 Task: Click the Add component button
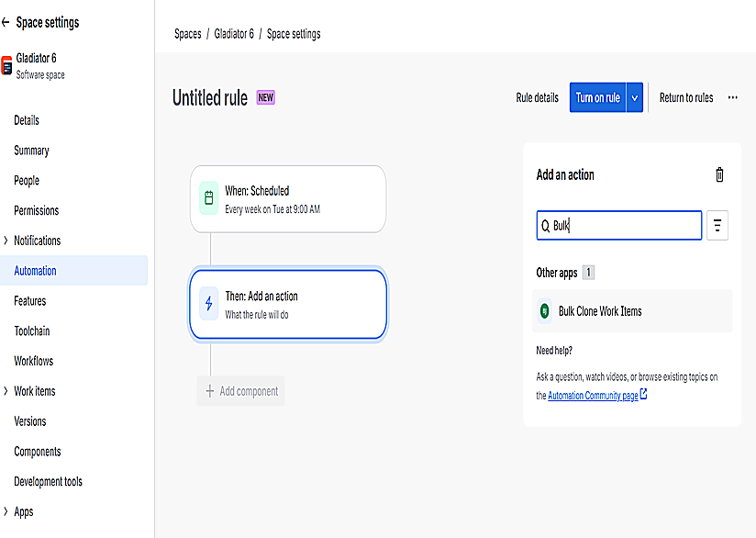click(240, 391)
